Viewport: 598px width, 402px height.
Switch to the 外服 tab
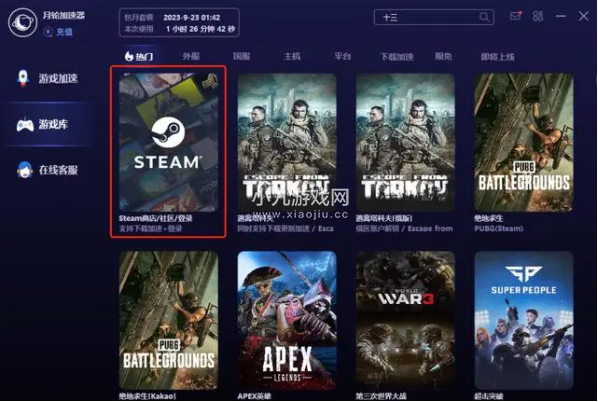click(191, 56)
